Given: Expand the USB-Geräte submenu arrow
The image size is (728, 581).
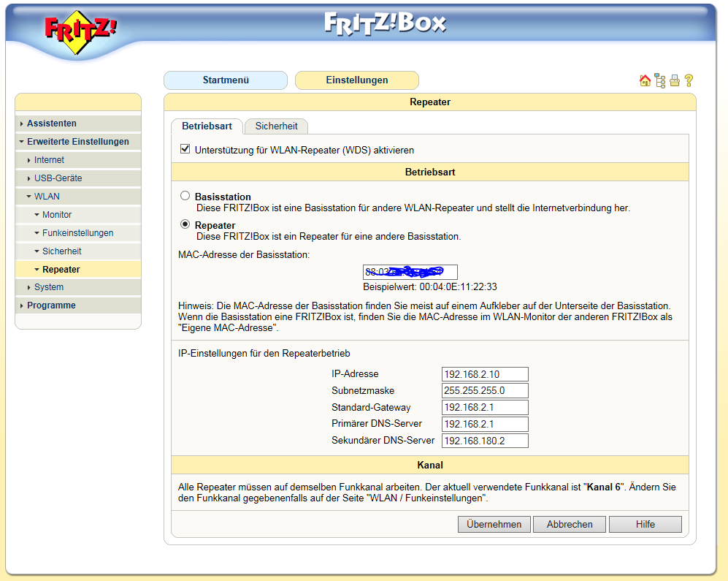Looking at the screenshot, I should coord(28,178).
